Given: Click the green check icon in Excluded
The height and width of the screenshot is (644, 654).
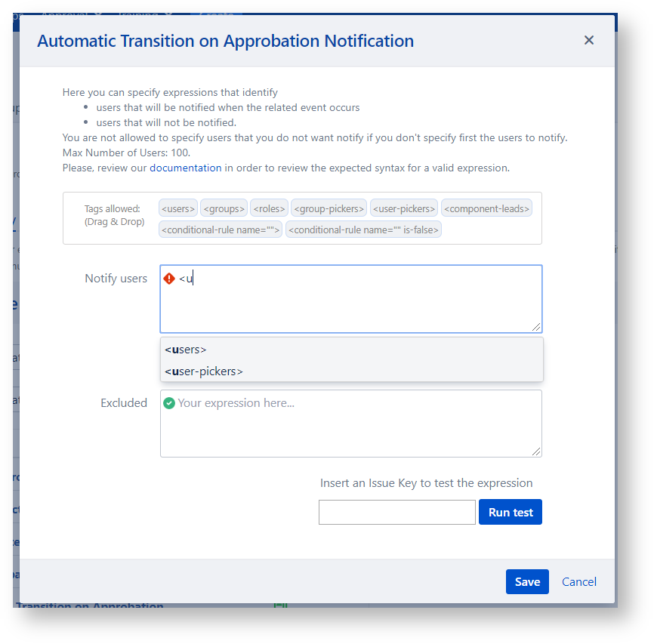Looking at the screenshot, I should (x=169, y=403).
